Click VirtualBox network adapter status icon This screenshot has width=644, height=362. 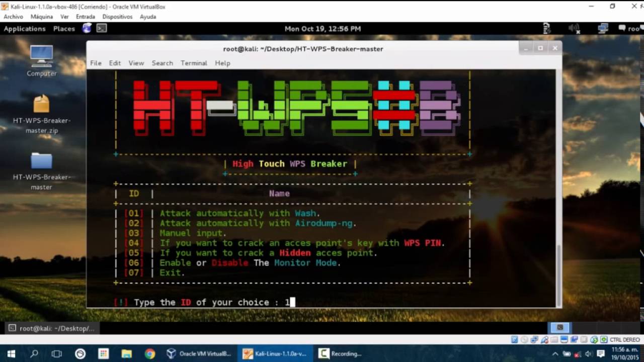(534, 340)
